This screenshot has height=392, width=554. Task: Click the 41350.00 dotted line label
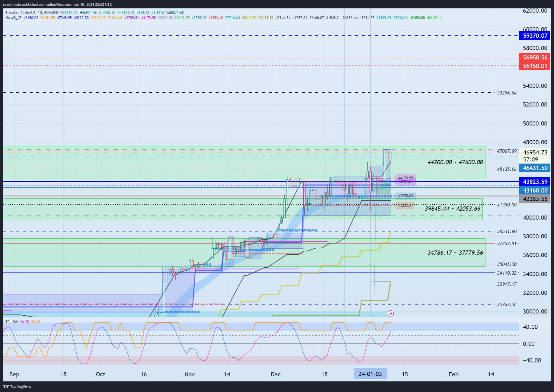pyautogui.click(x=507, y=205)
